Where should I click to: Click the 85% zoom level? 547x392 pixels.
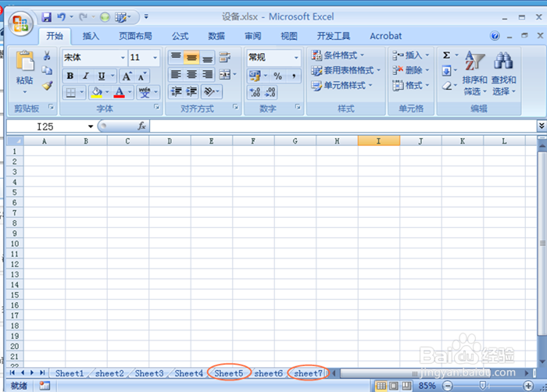pos(427,386)
